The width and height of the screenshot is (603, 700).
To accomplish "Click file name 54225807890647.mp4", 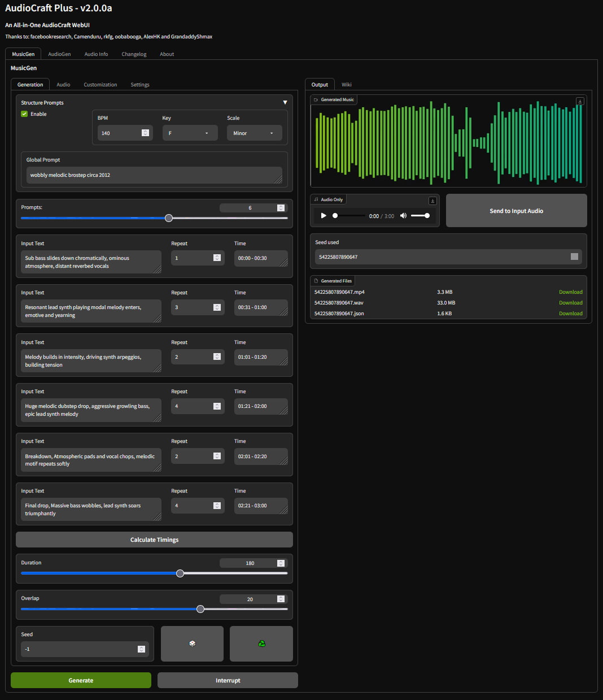I will coord(339,292).
